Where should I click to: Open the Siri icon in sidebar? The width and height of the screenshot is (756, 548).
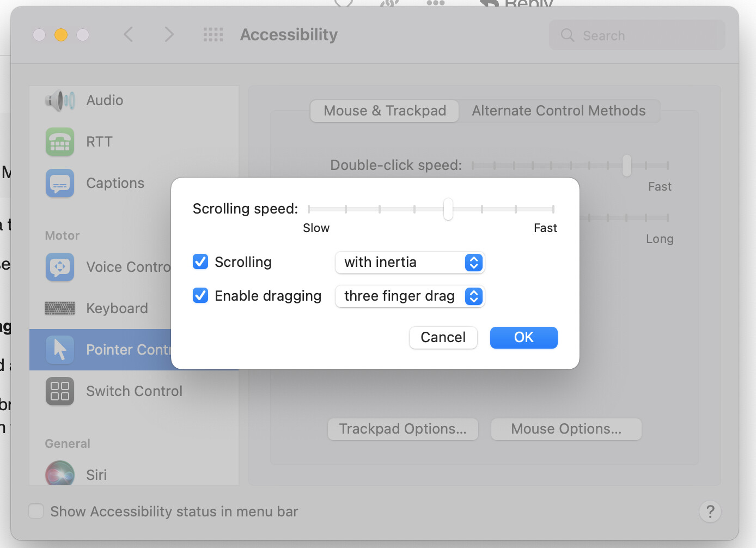[60, 474]
